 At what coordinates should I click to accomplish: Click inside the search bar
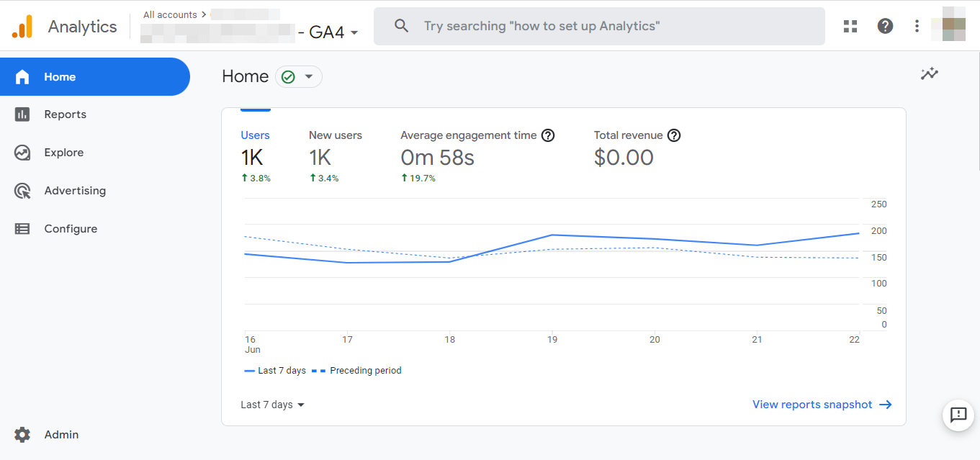(599, 26)
